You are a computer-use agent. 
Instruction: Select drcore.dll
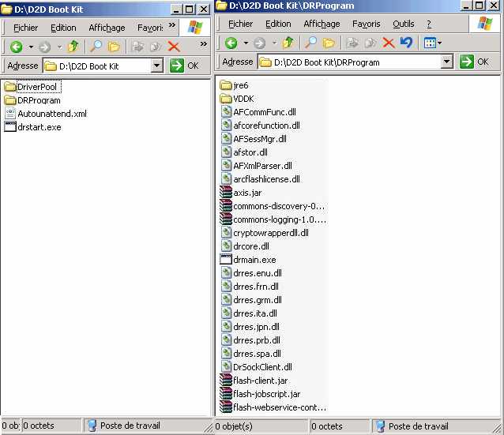[245, 246]
